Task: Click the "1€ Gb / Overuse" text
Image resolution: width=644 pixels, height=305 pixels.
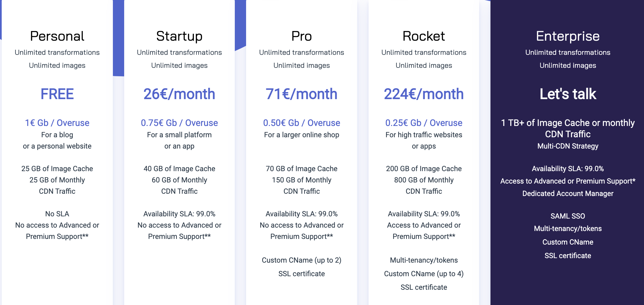Action: pos(57,123)
